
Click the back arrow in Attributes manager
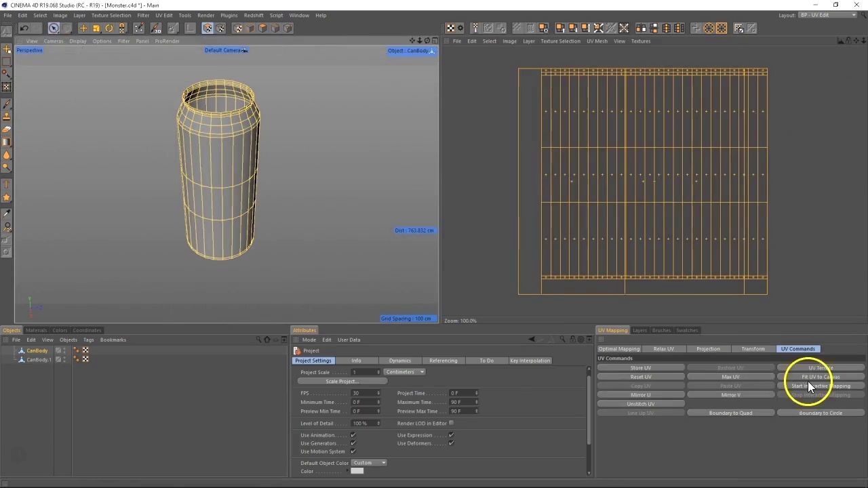click(x=532, y=340)
